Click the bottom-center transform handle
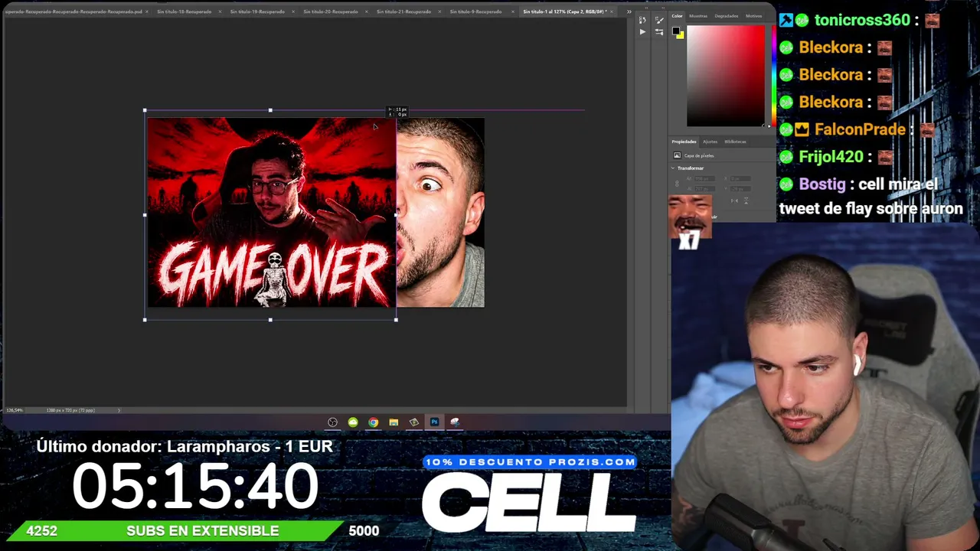 (x=270, y=320)
